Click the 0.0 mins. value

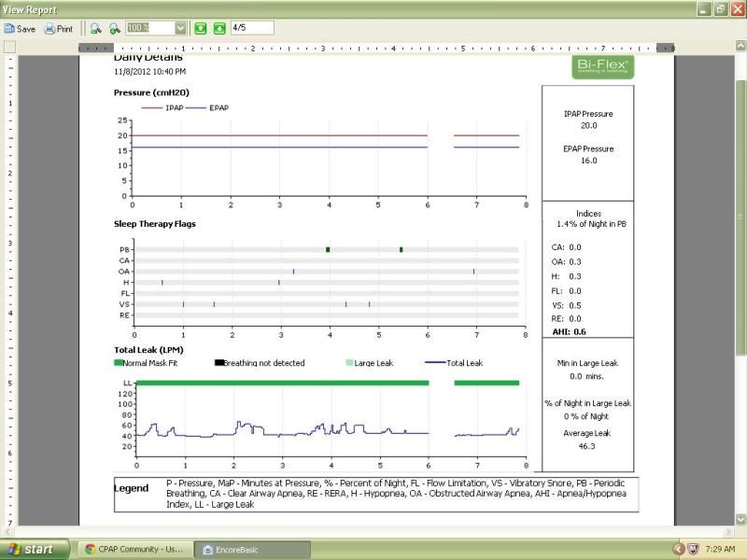coord(586,376)
